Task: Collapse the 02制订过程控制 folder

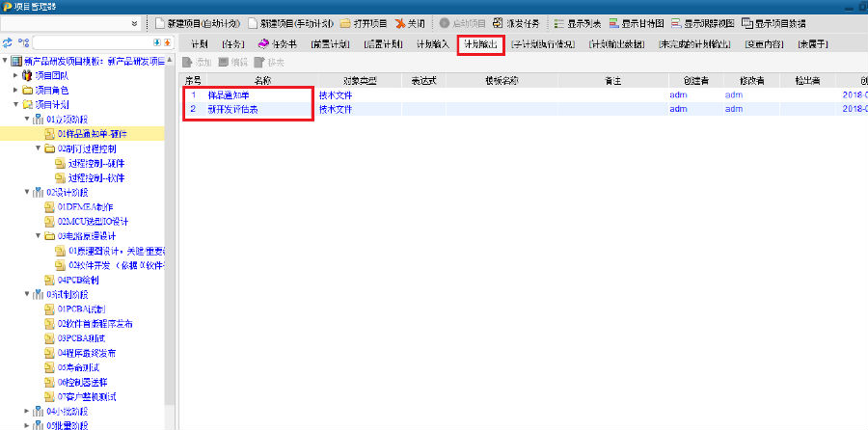Action: pos(38,148)
